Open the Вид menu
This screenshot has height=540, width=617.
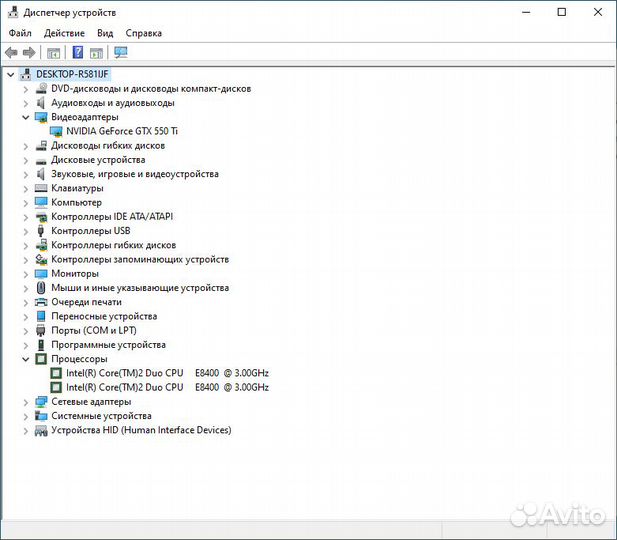(105, 33)
